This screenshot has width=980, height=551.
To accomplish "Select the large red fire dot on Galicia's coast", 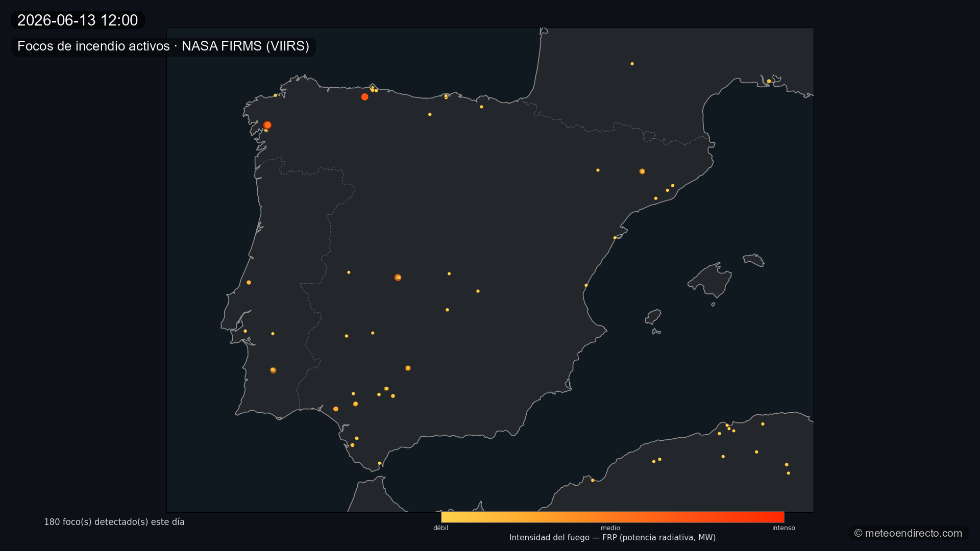I will pos(267,125).
